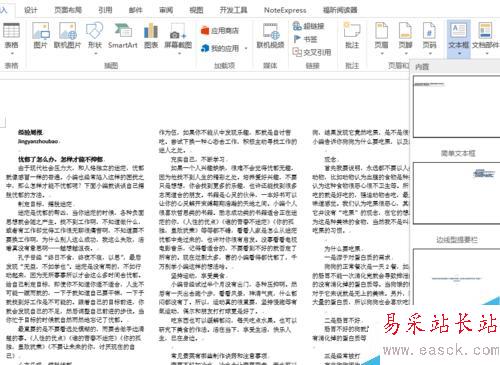500x365 pixels.
Task: Expand the arrow under 页眉
Action: [x=381, y=53]
